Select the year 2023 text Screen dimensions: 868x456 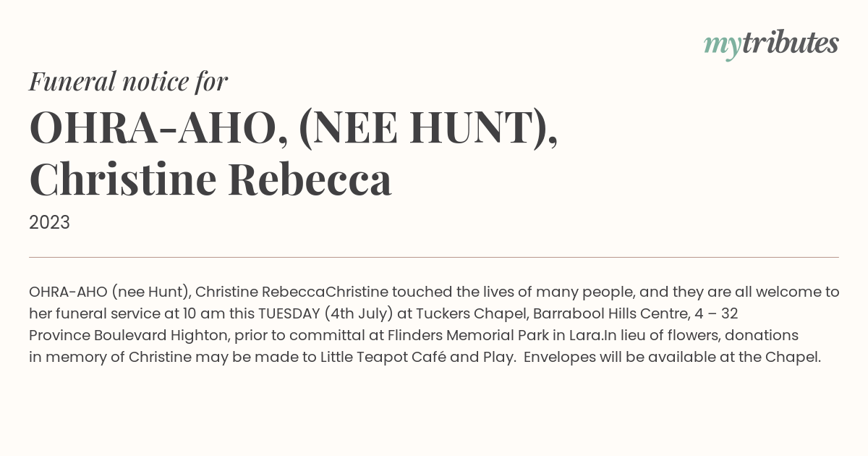pyautogui.click(x=49, y=223)
